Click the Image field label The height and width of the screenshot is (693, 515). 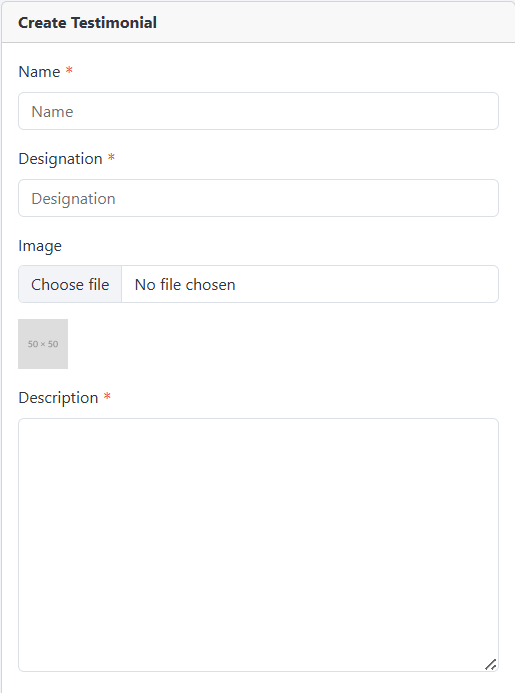coord(40,246)
